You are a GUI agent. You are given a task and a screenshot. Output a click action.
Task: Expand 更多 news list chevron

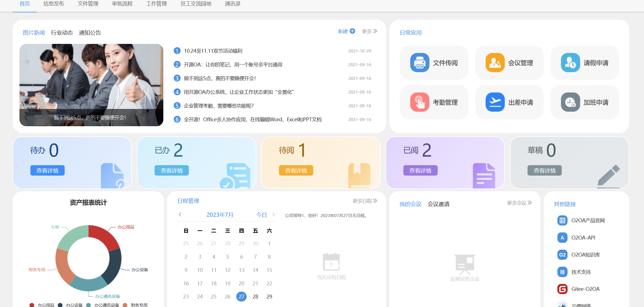point(375,31)
